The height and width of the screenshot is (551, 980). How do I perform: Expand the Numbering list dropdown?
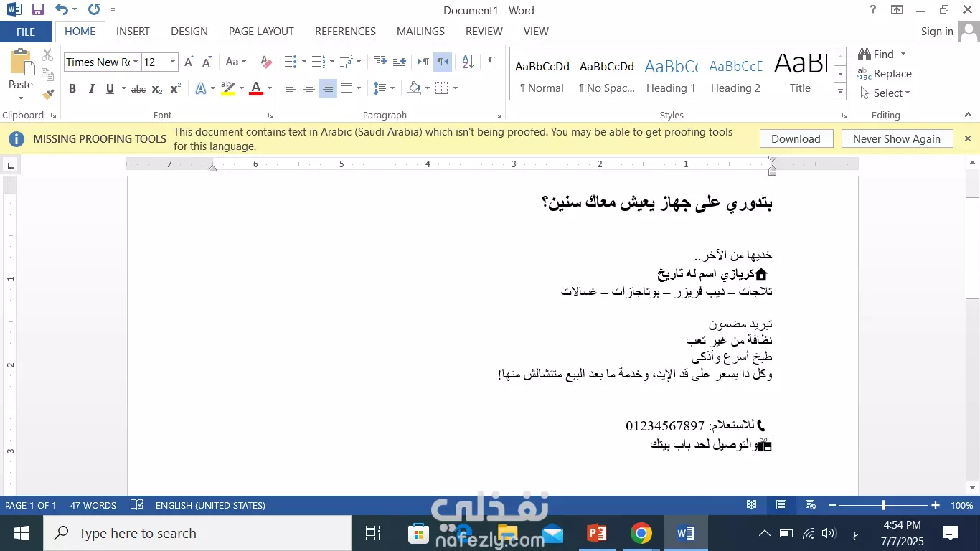[x=332, y=62]
